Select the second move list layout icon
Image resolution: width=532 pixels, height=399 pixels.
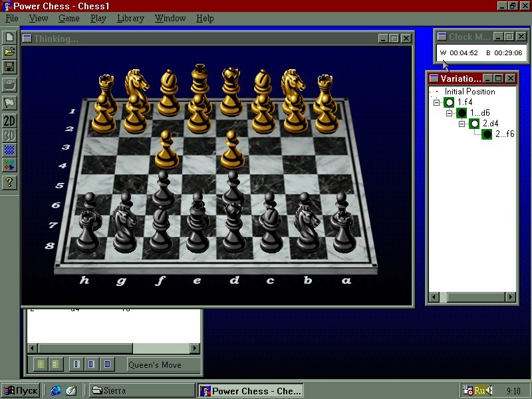tap(55, 364)
